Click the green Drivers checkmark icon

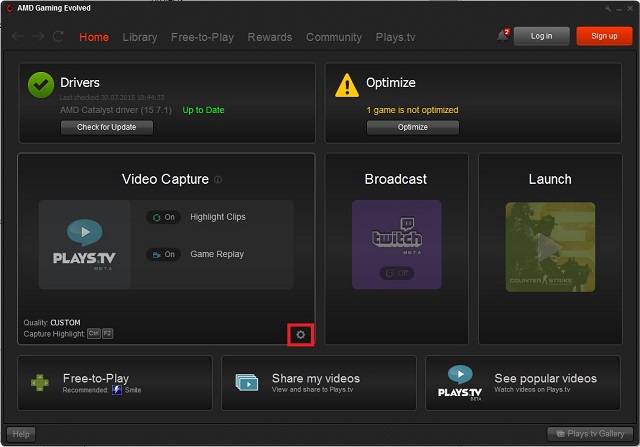click(41, 85)
